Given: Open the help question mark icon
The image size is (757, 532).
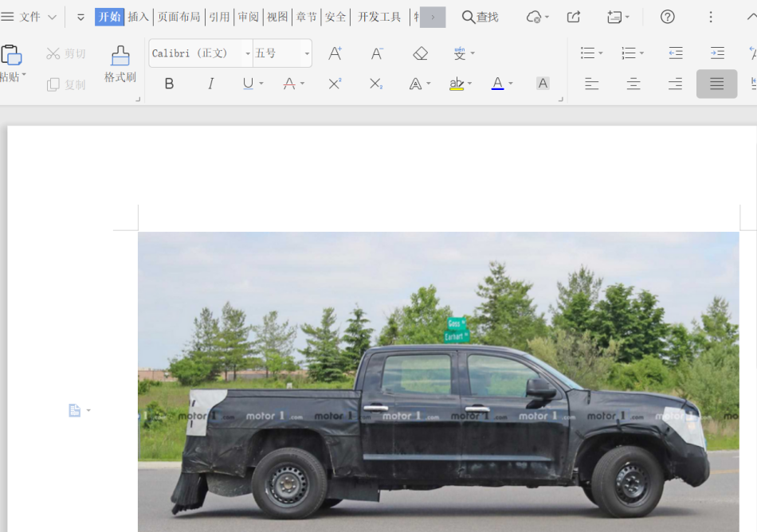Looking at the screenshot, I should [x=667, y=17].
